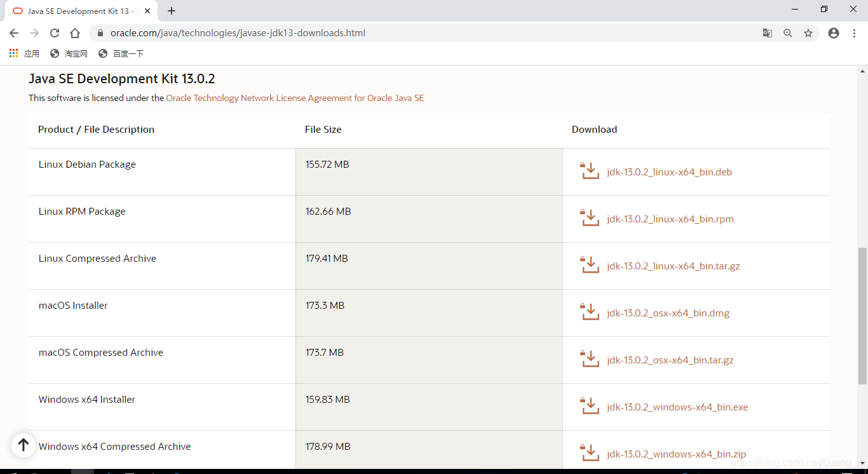This screenshot has height=474, width=868.
Task: Click the Download column header
Action: (x=594, y=129)
